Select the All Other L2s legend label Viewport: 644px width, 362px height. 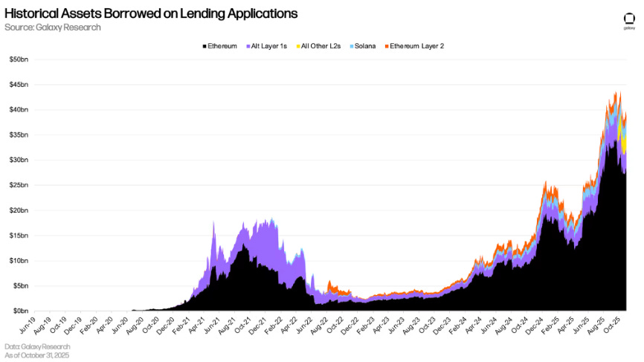pyautogui.click(x=321, y=46)
